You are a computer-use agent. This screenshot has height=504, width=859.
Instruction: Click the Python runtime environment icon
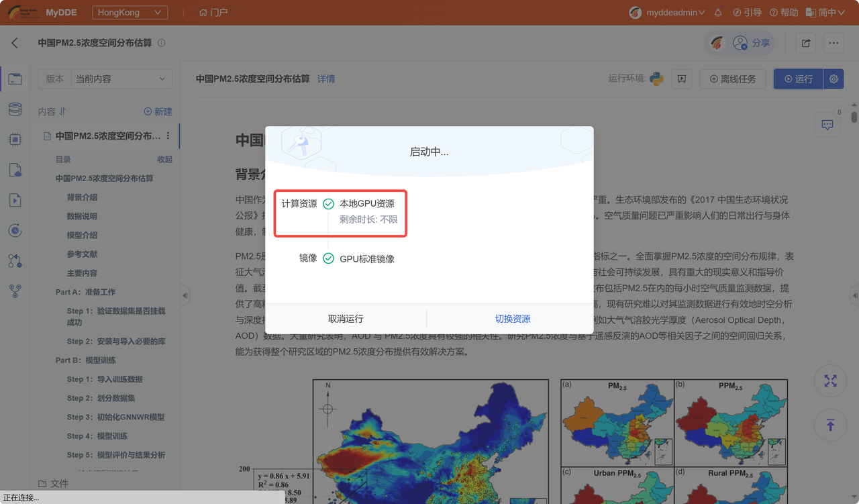pos(656,79)
